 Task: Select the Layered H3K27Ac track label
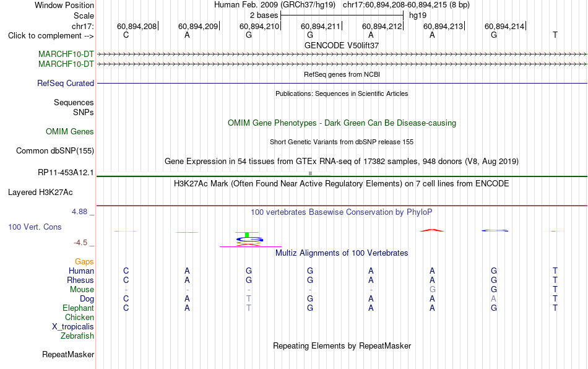[x=40, y=193]
